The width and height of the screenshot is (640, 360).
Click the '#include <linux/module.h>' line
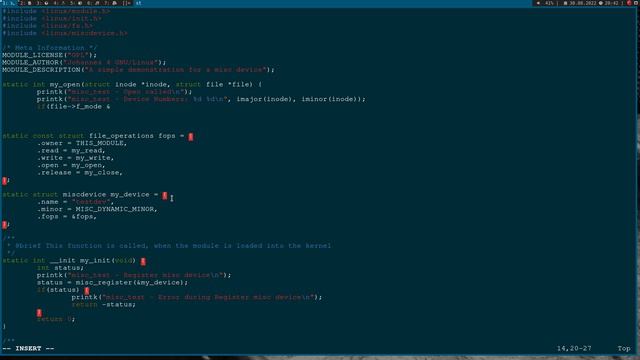(x=56, y=11)
